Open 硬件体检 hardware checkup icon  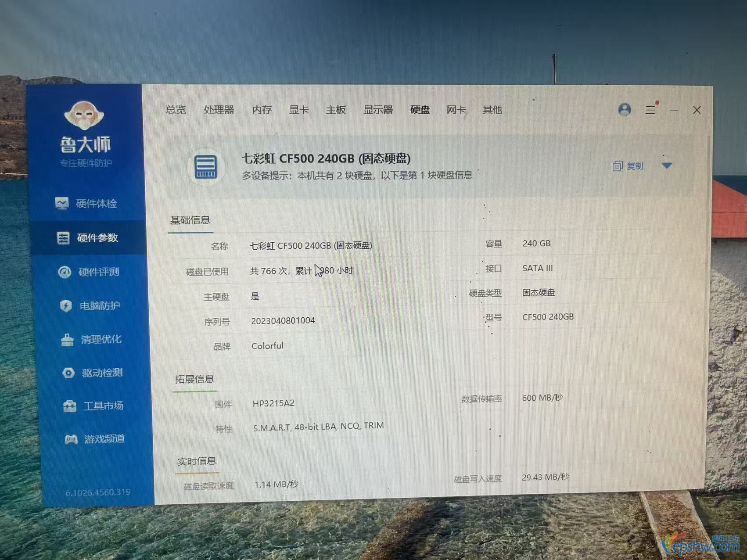coord(62,203)
